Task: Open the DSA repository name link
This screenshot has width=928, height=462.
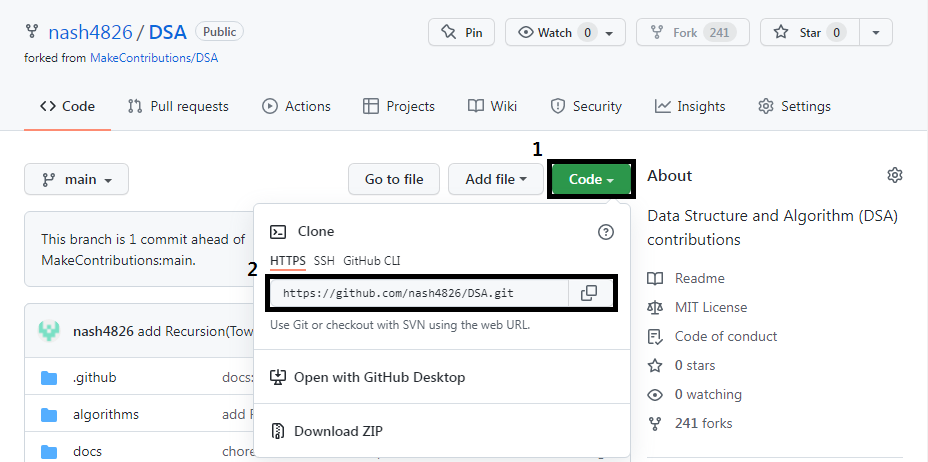Action: tap(168, 32)
